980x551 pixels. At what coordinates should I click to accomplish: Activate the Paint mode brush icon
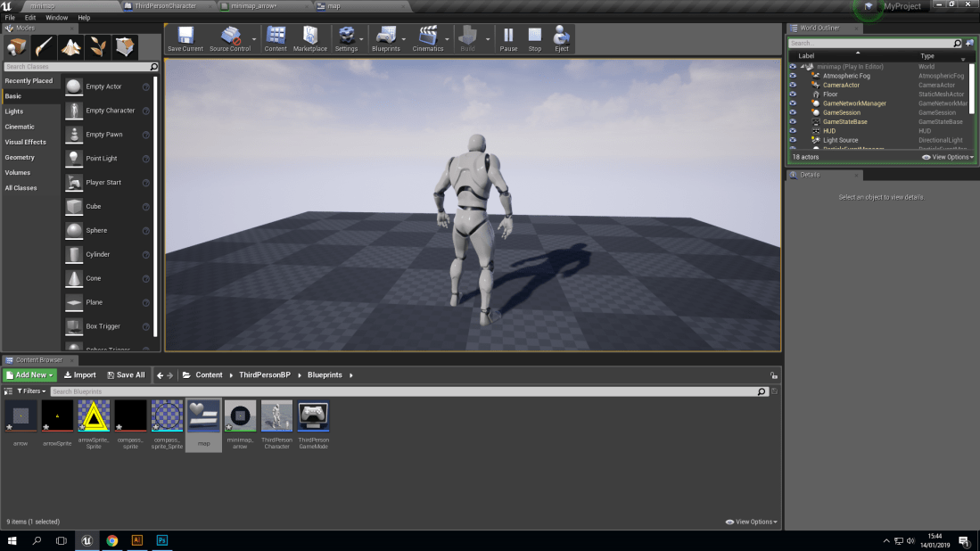[x=42, y=47]
